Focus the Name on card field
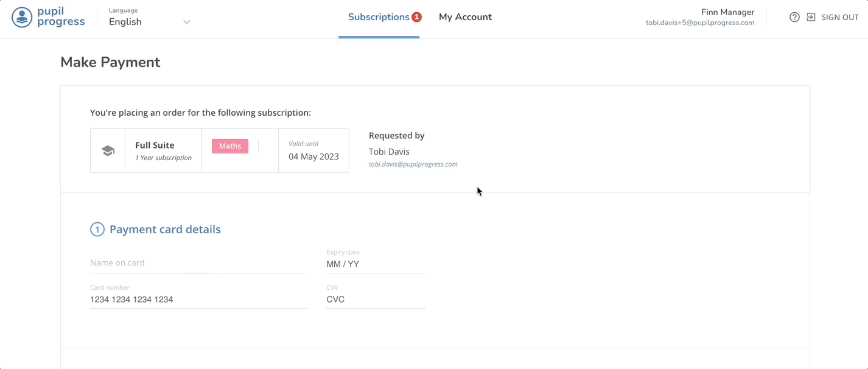Viewport: 868px width, 369px height. (198, 263)
